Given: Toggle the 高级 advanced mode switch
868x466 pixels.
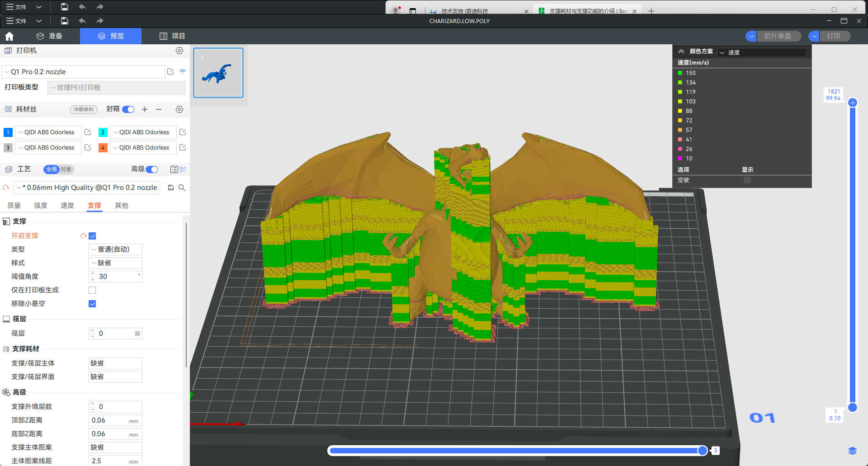Looking at the screenshot, I should pyautogui.click(x=152, y=169).
